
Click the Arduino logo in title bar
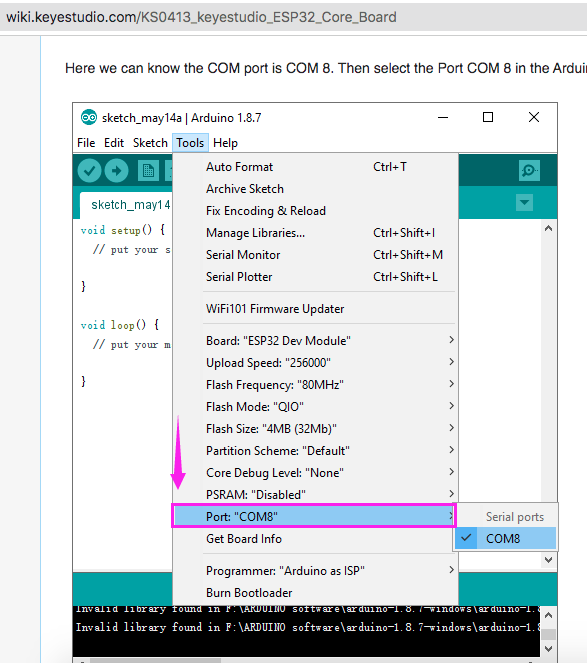click(89, 118)
